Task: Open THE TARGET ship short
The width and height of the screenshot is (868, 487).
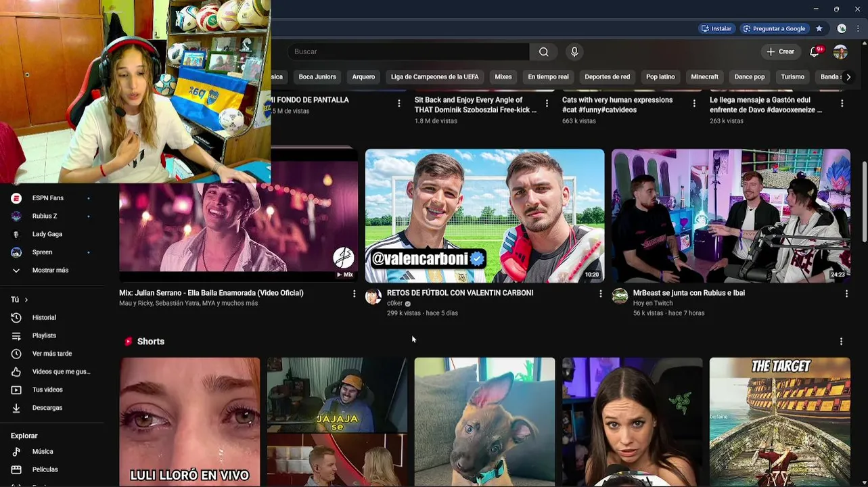Action: point(779,422)
